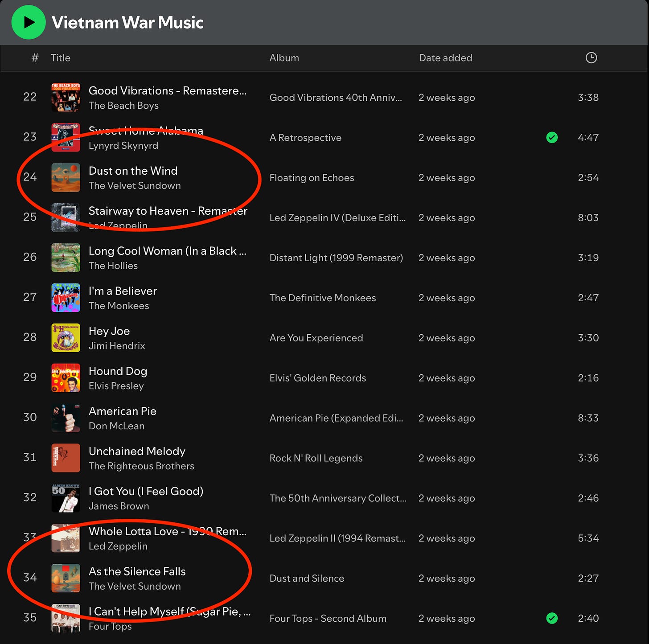
Task: Open Long Cool Woman cover thumbnail
Action: coord(66,258)
